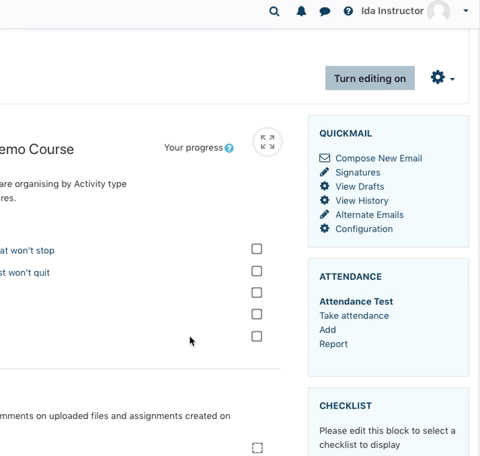This screenshot has width=480, height=456.
Task: Click the pencil icon beside Signatures
Action: pos(324,172)
